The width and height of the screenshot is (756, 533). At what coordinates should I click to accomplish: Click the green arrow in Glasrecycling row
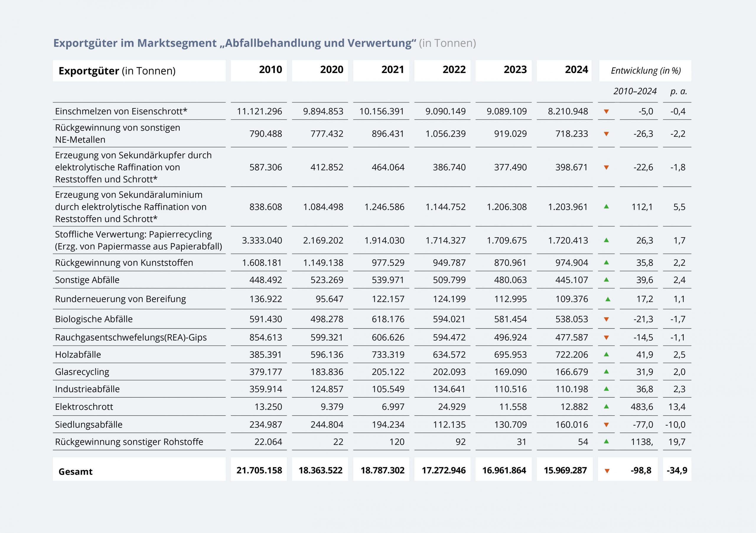tap(606, 372)
